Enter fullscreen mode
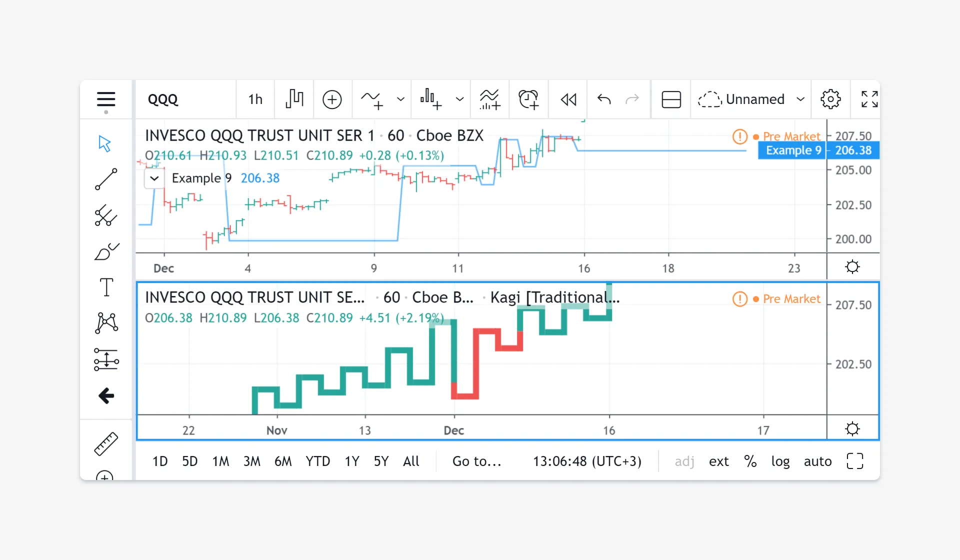 (x=869, y=99)
